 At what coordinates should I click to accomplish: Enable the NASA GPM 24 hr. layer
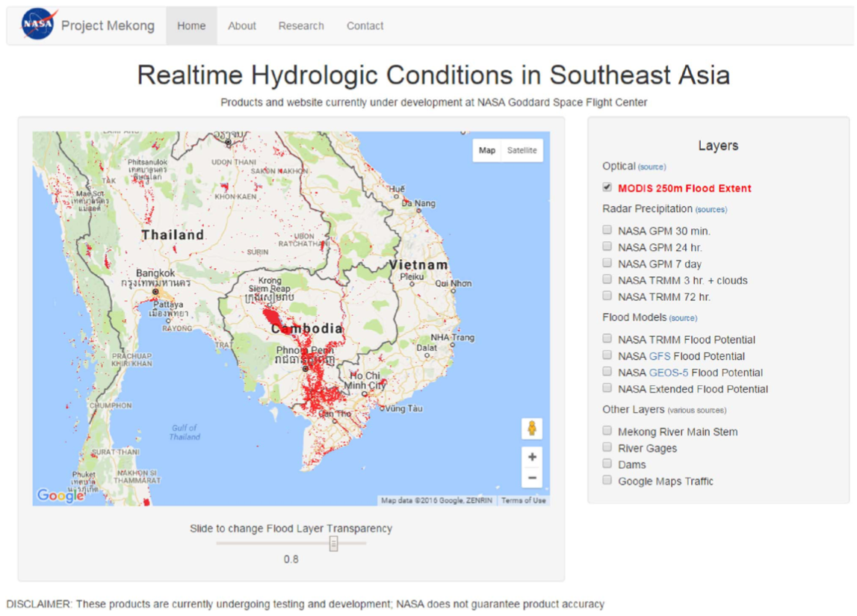607,246
